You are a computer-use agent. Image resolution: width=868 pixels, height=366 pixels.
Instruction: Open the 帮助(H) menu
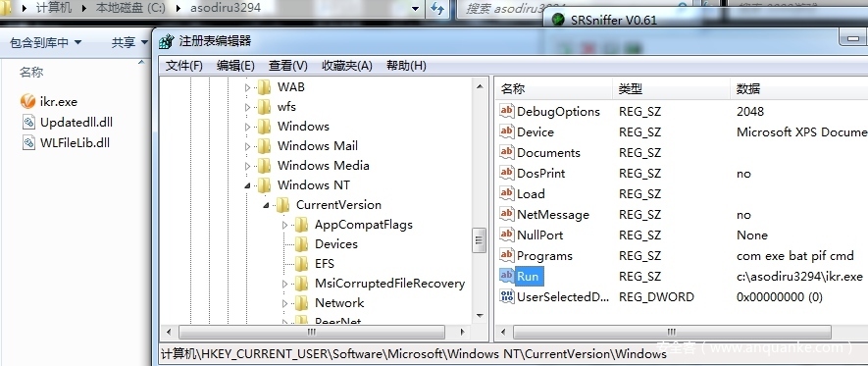[x=406, y=66]
